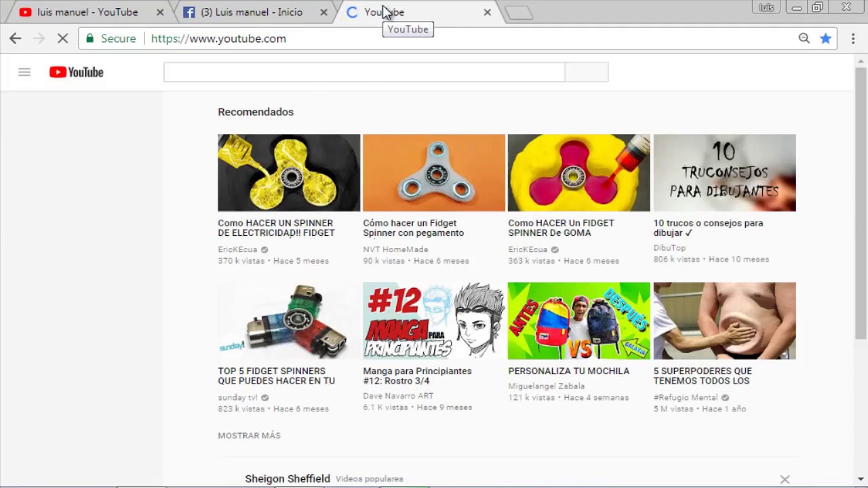Open '10 truconsejos para dibujantes' thumbnail

coord(724,173)
